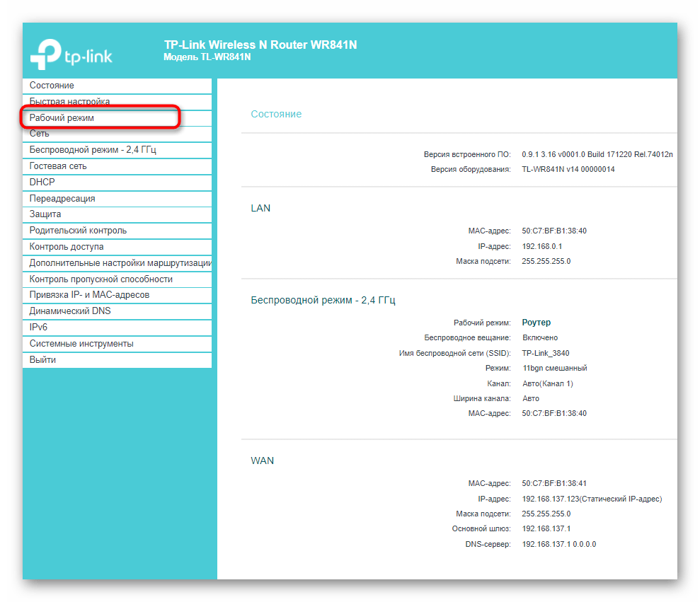700x602 pixels.
Task: Click Включено wireless broadcast value
Action: (540, 338)
